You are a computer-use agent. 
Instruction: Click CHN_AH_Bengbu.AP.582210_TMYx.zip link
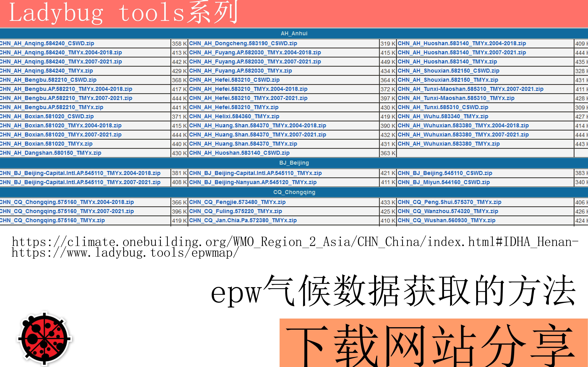click(52, 107)
